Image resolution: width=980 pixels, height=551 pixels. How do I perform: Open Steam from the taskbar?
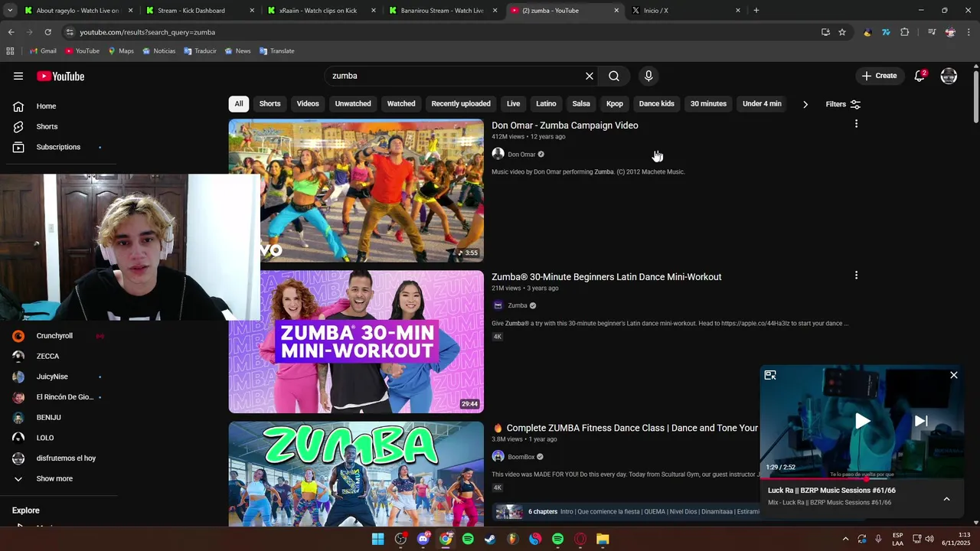click(490, 539)
